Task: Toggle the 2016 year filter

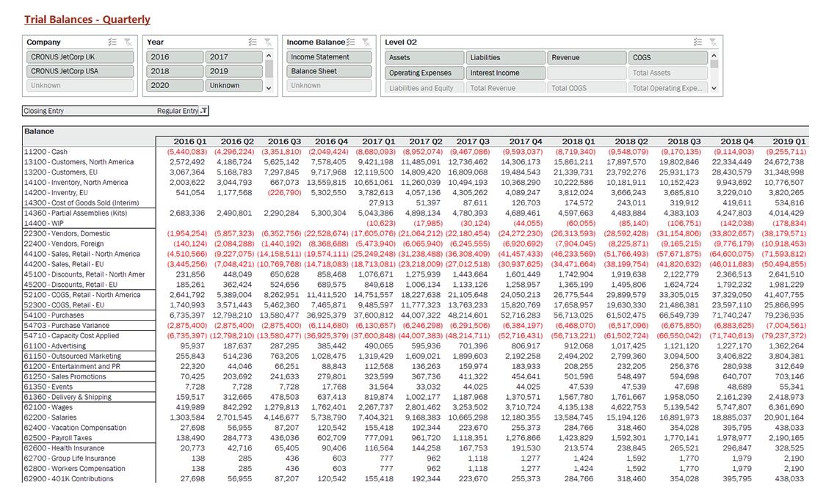Action: coord(175,57)
